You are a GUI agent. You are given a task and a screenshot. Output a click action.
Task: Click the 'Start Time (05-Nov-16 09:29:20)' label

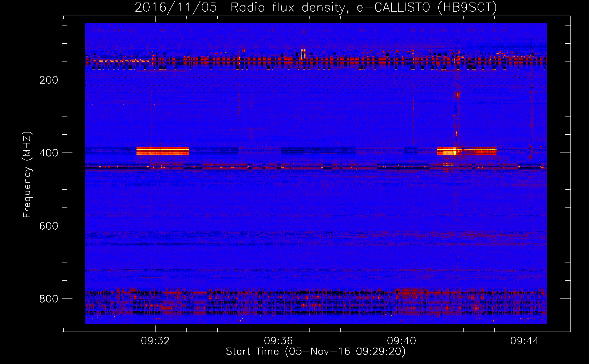[x=316, y=352]
